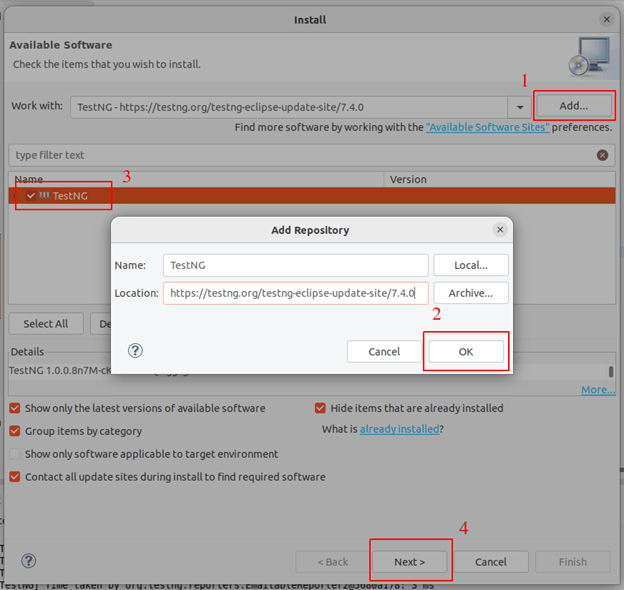Clear the filter text with the X icon
The image size is (624, 590).
pyautogui.click(x=602, y=155)
